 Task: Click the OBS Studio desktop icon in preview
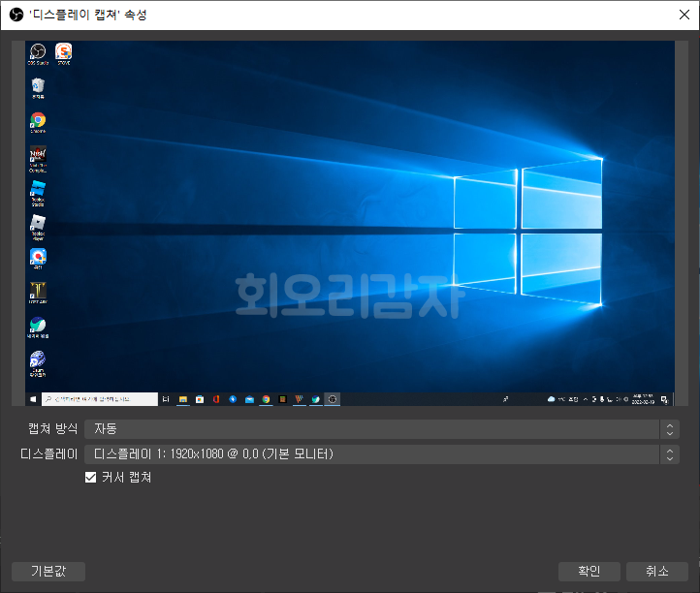[38, 54]
